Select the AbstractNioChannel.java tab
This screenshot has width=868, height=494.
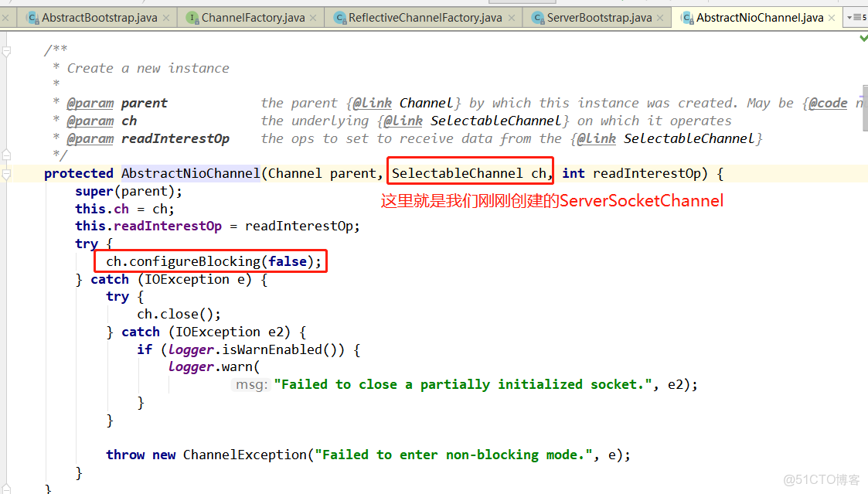[760, 18]
